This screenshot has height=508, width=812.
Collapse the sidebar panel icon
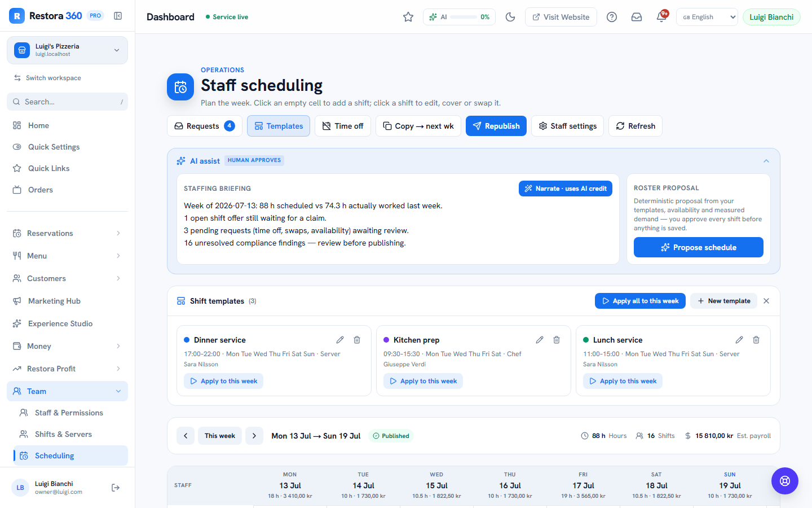pos(118,16)
